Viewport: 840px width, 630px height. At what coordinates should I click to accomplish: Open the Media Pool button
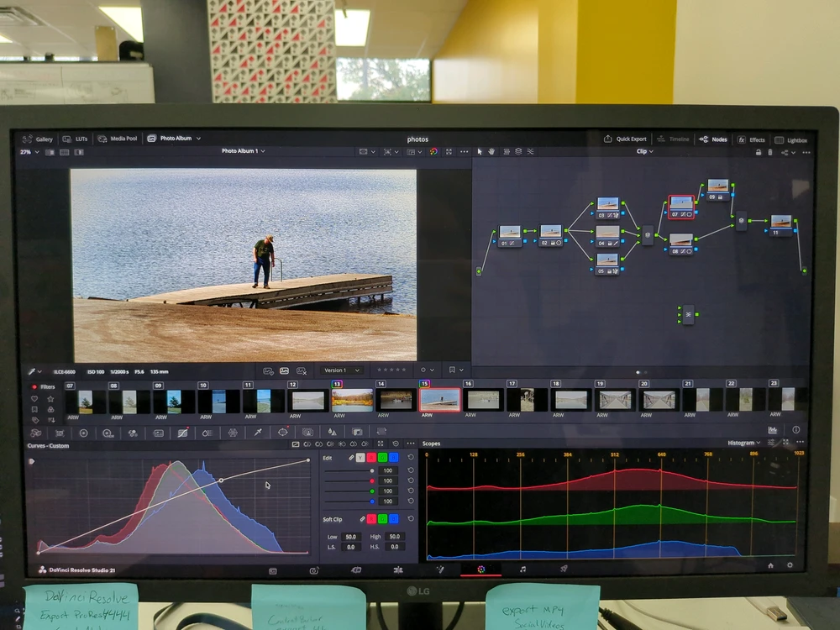coord(118,139)
